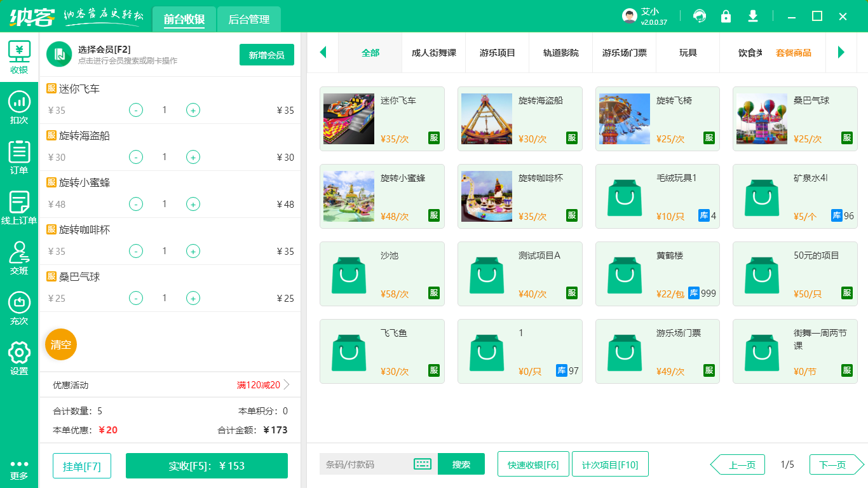
Task: Click the globe icon near the user avatar
Action: tap(700, 15)
